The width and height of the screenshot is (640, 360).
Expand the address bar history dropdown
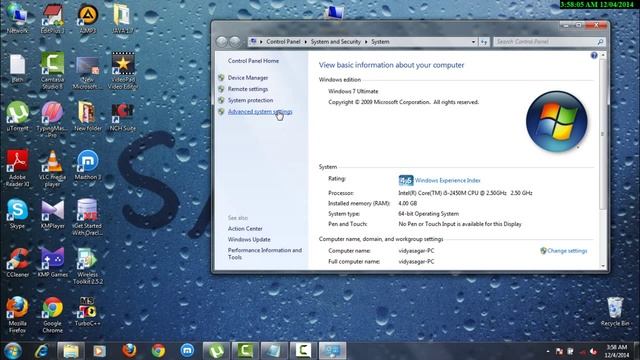473,42
